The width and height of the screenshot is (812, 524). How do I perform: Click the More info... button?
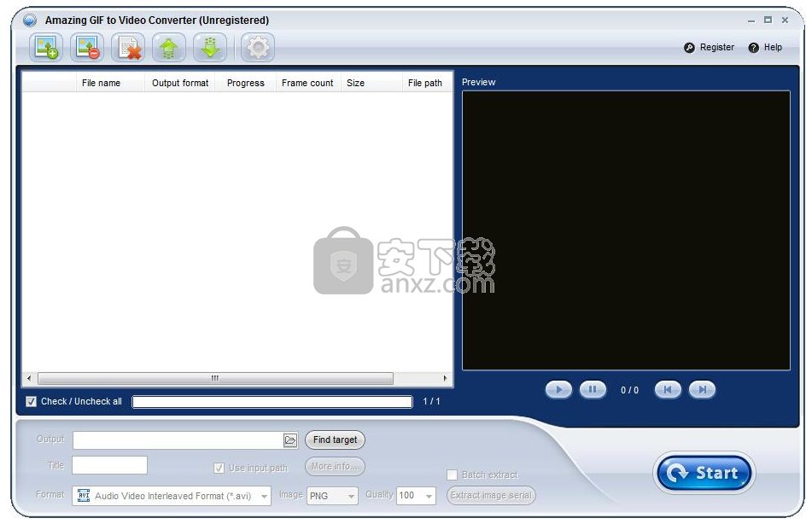click(x=335, y=466)
